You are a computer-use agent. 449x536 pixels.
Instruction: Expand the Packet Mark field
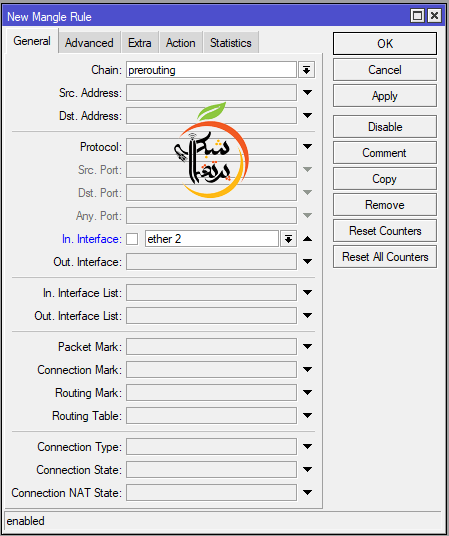[307, 347]
